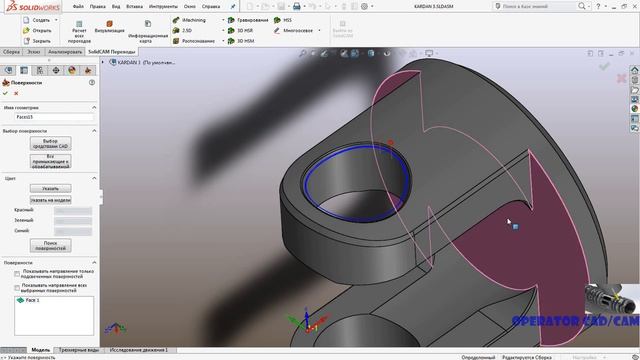Open the PropertyManager tab
The height and width of the screenshot is (360, 640).
24,71
